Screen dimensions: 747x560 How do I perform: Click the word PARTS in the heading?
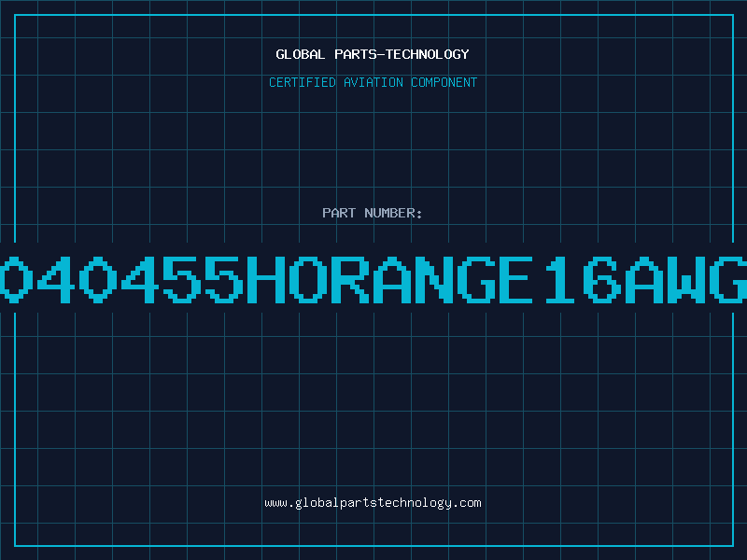click(356, 54)
